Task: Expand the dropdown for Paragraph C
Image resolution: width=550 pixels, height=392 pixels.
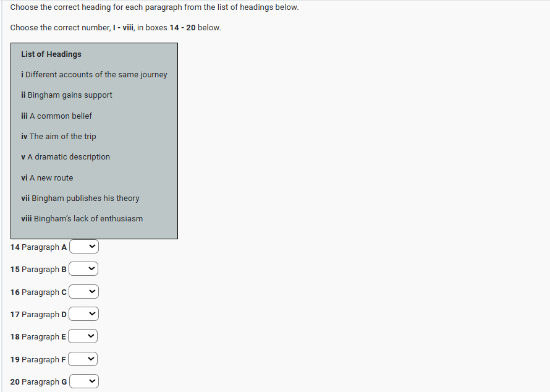Action: coord(84,292)
